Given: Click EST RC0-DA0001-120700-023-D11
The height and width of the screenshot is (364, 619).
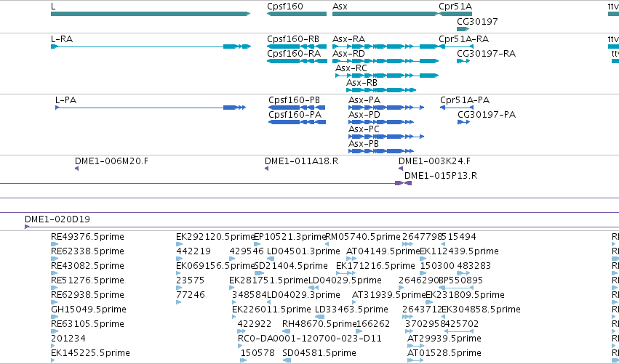Looking at the screenshot, I should pyautogui.click(x=239, y=346).
